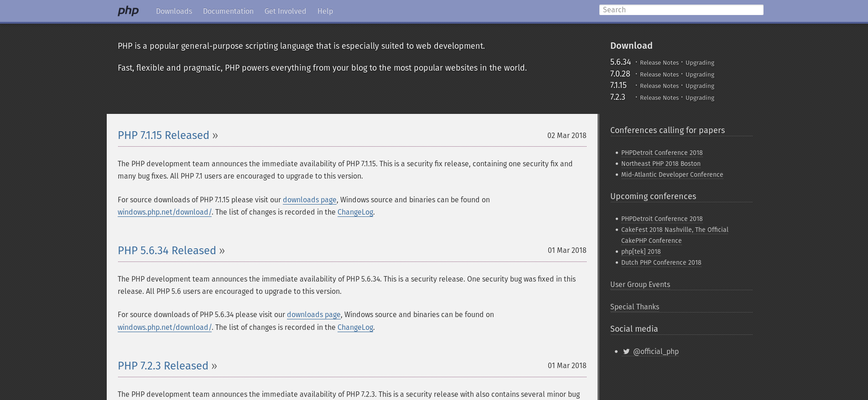Open php[tek] 2018 link
This screenshot has height=400, width=868.
click(x=641, y=252)
